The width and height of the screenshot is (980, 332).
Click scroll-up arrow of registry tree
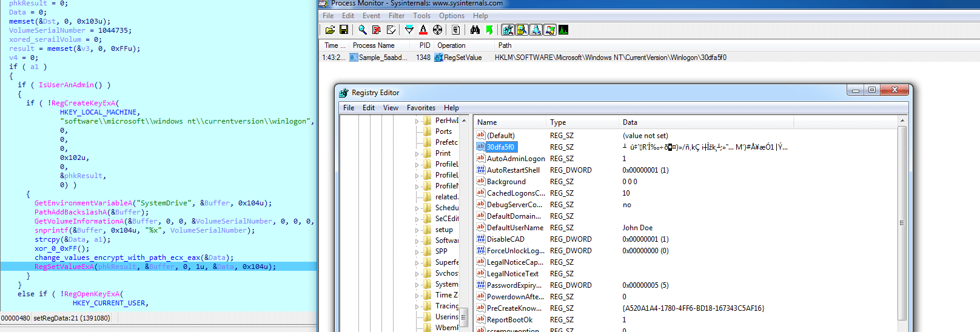pos(464,121)
